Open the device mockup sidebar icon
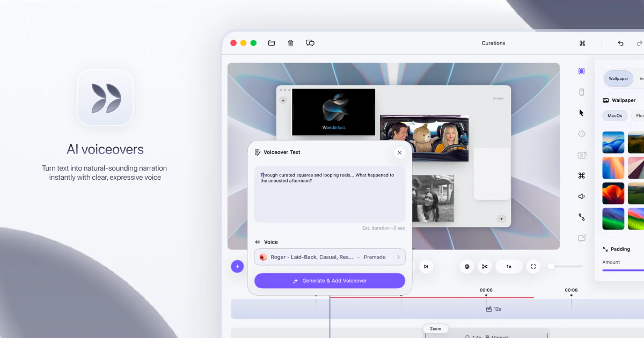This screenshot has height=338, width=644. (x=581, y=92)
